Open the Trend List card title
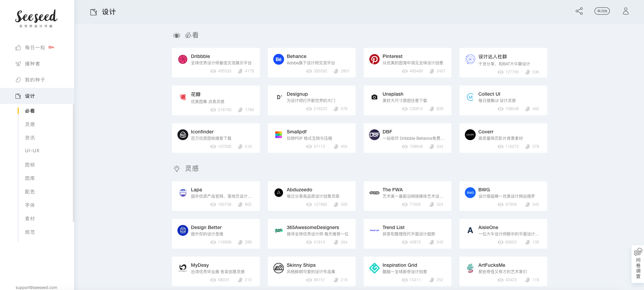 click(x=393, y=227)
